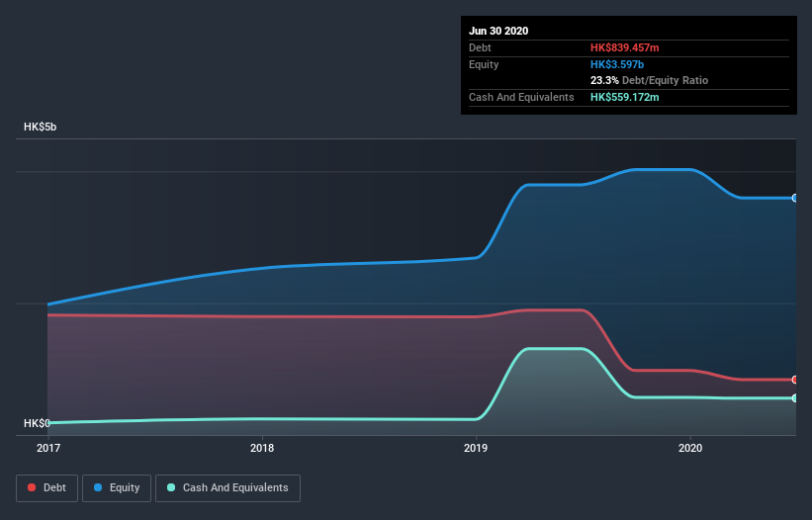Click the 2019 x-axis label
Screen dimensions: 812x520
click(476, 448)
